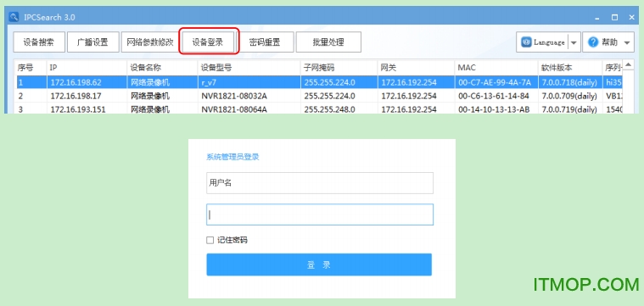The width and height of the screenshot is (644, 306).
Task: Click model cell r_v7
Action: [x=209, y=82]
